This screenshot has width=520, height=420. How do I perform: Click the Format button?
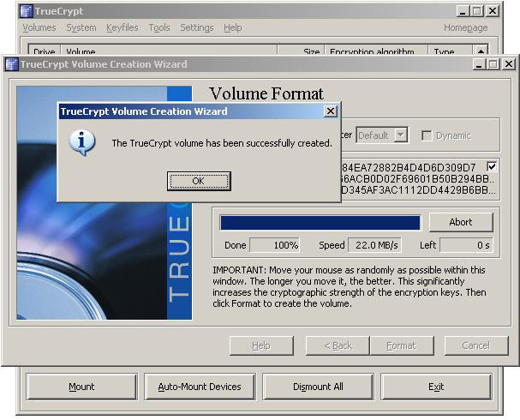(x=402, y=345)
